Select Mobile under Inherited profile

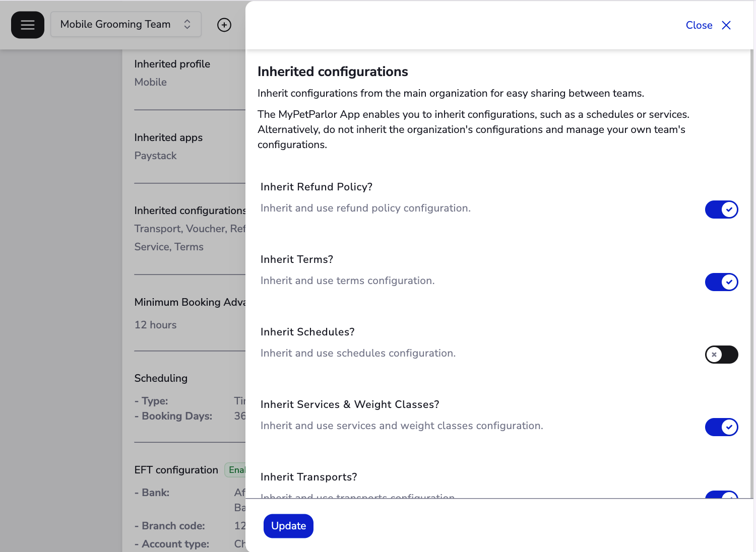point(150,82)
